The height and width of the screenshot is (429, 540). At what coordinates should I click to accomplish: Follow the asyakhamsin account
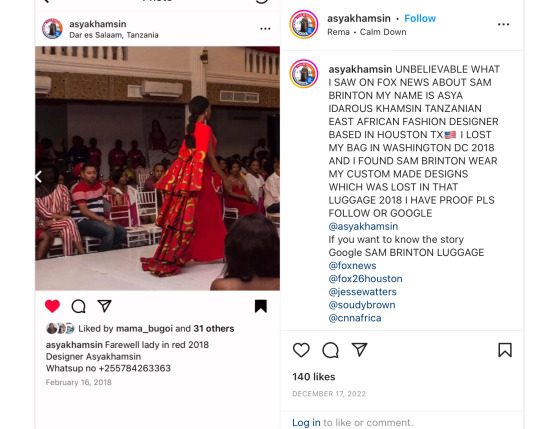click(x=420, y=18)
